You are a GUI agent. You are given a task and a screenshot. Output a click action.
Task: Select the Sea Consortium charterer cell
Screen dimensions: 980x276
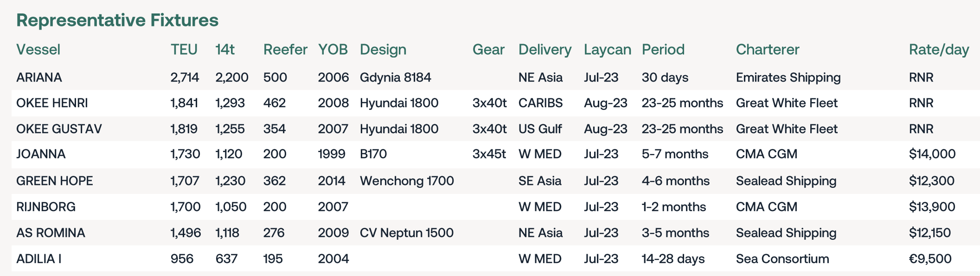coord(782,259)
